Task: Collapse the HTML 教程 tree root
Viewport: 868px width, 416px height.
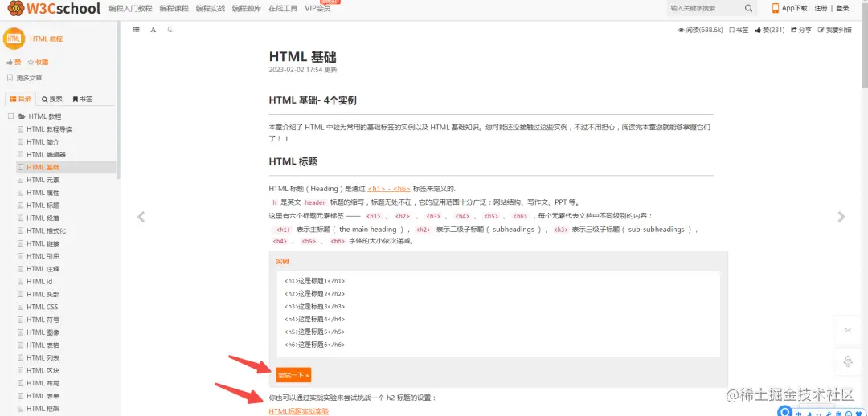Action: tap(10, 116)
